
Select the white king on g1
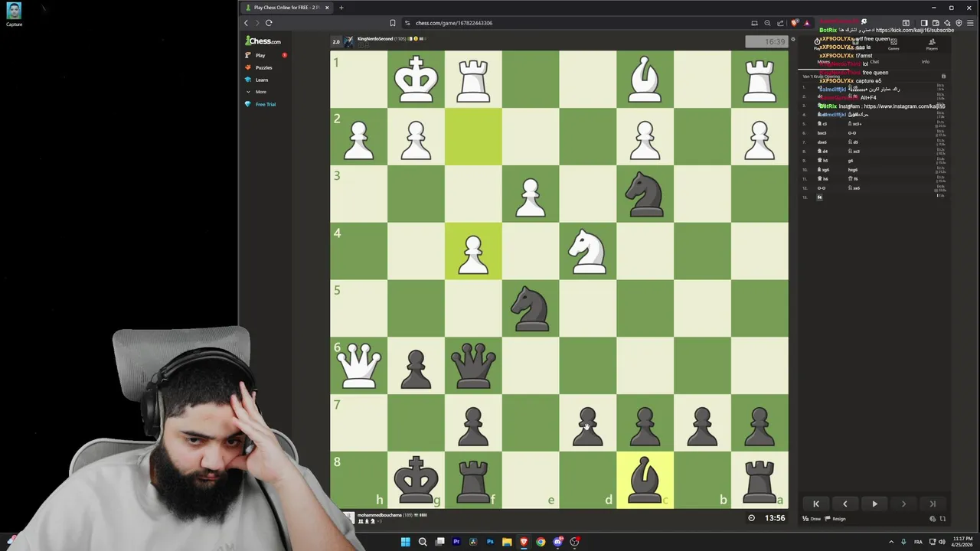point(416,80)
